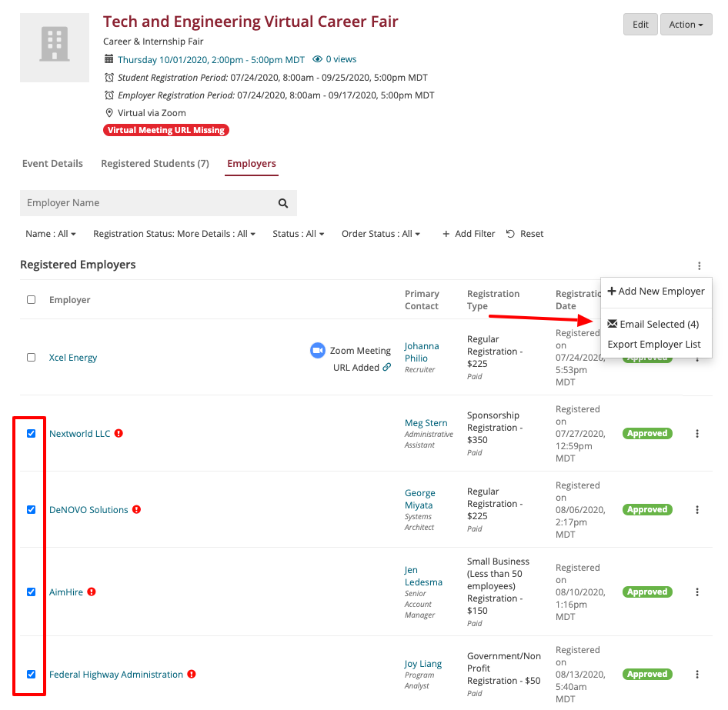Open the Status filter dropdown
This screenshot has width=728, height=710.
pos(298,234)
